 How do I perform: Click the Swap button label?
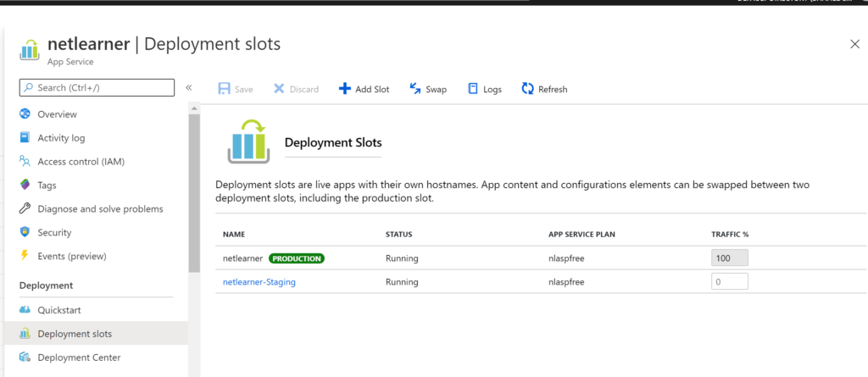pos(437,89)
